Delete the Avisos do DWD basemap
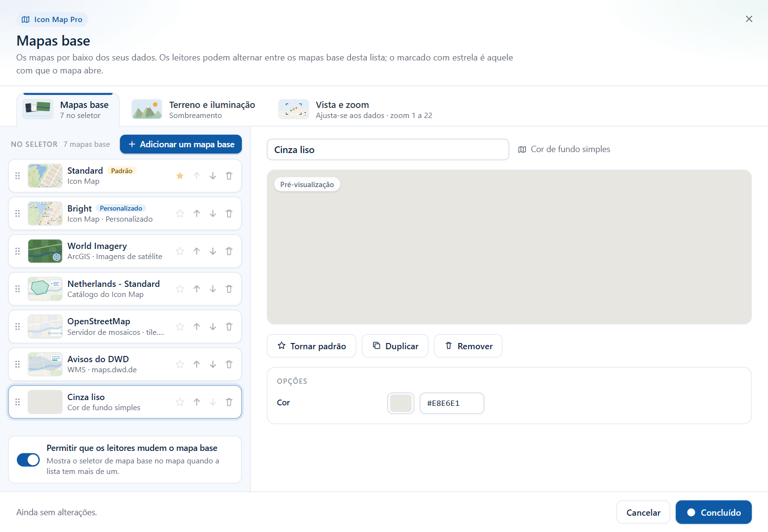The image size is (768, 532). (229, 364)
